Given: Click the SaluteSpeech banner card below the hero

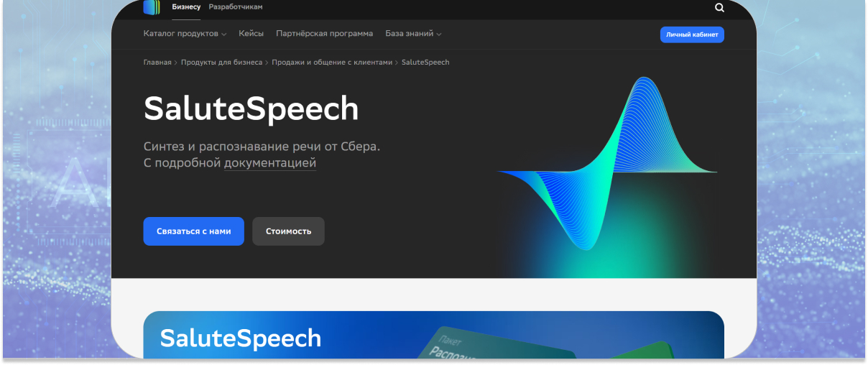Looking at the screenshot, I should click(x=433, y=335).
